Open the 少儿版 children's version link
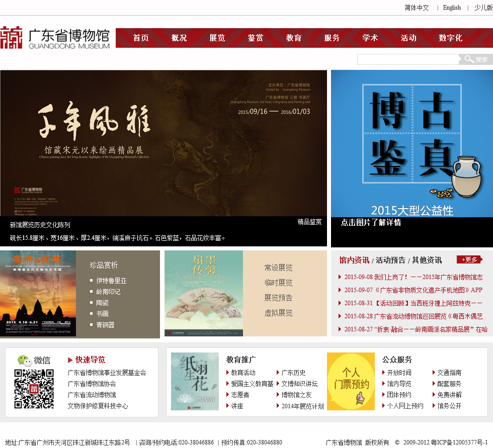This screenshot has width=493, height=448. click(x=483, y=8)
